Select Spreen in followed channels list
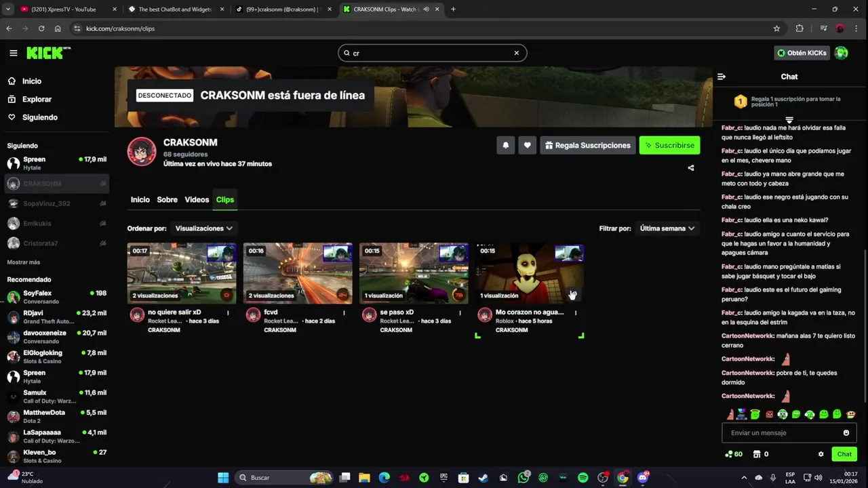The width and height of the screenshot is (868, 488). [57, 163]
